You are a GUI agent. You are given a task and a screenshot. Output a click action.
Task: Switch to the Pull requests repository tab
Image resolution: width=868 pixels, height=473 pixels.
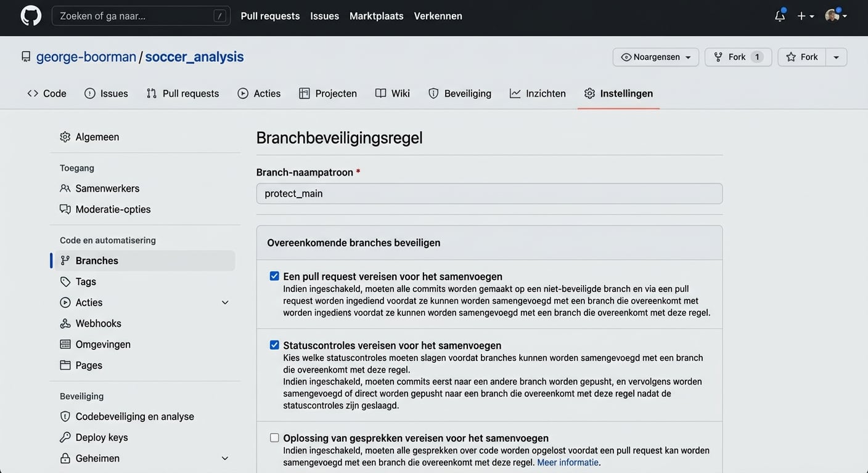click(x=182, y=92)
